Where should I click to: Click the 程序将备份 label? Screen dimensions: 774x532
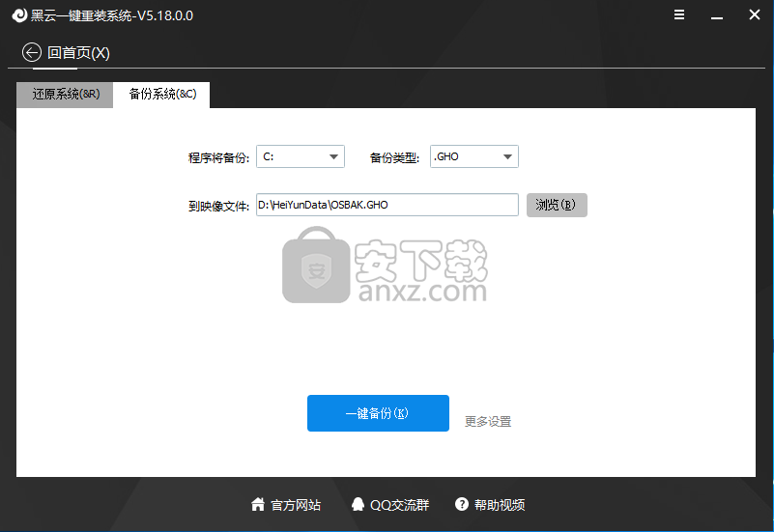pyautogui.click(x=218, y=157)
